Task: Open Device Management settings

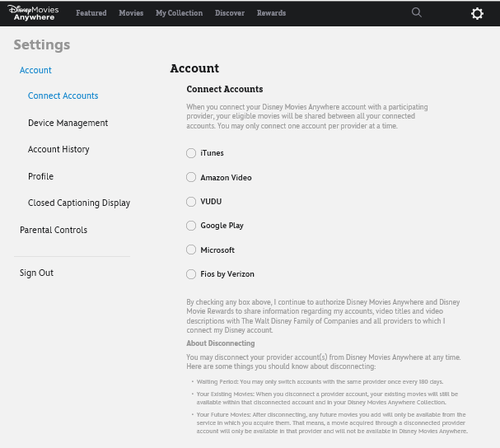Action: [68, 124]
